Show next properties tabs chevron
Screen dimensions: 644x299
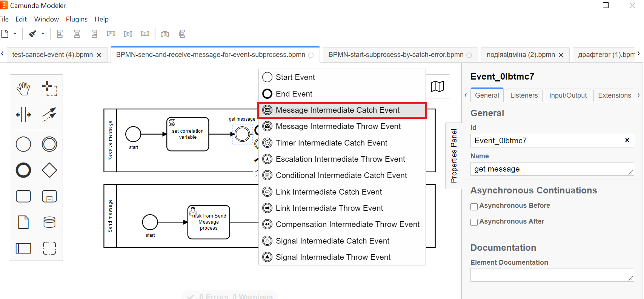coord(638,95)
